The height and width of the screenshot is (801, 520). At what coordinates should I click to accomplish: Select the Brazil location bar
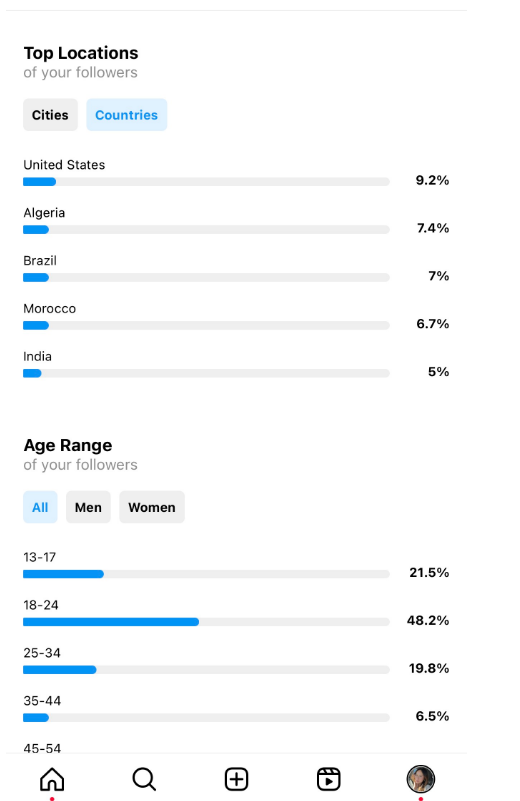206,277
